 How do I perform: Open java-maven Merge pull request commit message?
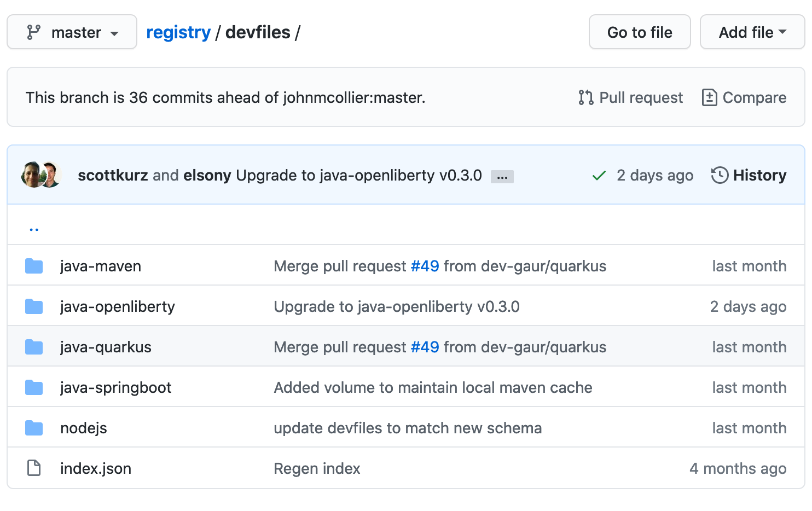[x=440, y=266]
